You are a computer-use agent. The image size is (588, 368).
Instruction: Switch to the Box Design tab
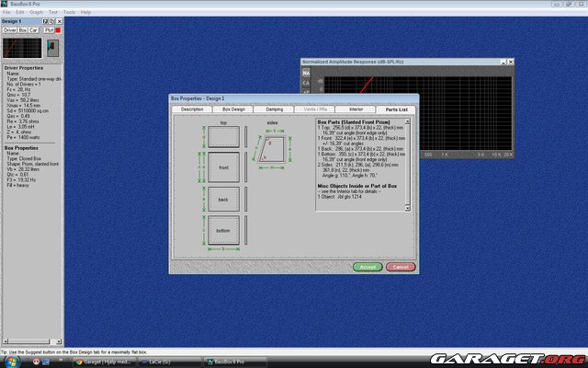[233, 109]
